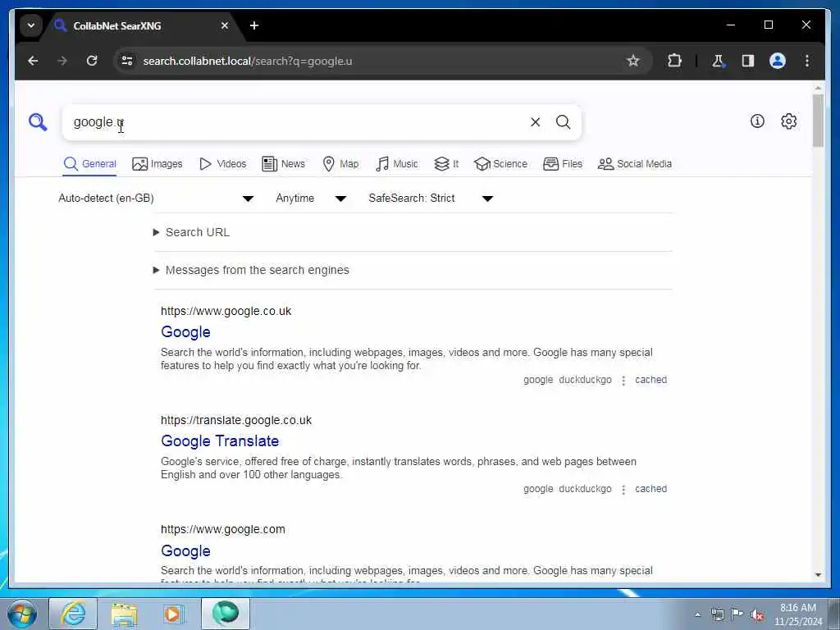Click the https://www.google.com URL
Viewport: 840px width, 630px height.
tap(223, 530)
